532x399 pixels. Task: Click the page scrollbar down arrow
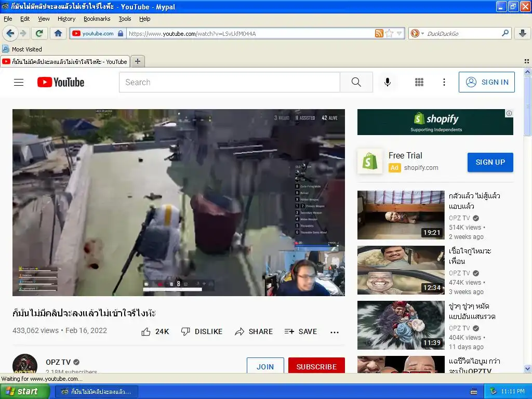tap(527, 369)
